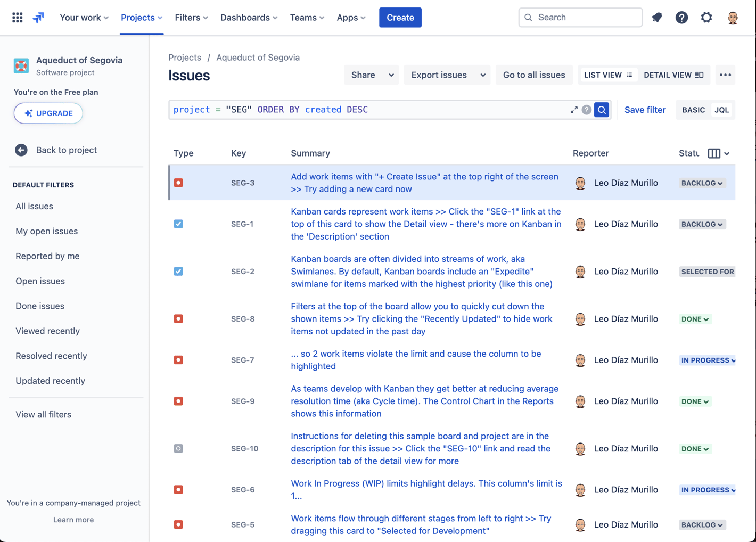Open the Apps menu
The image size is (756, 542).
[351, 17]
